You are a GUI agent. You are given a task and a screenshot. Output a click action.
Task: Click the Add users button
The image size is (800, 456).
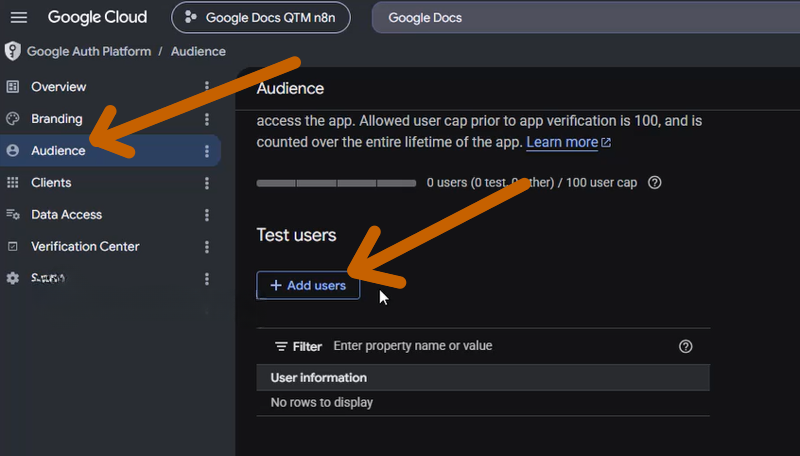[x=308, y=285]
